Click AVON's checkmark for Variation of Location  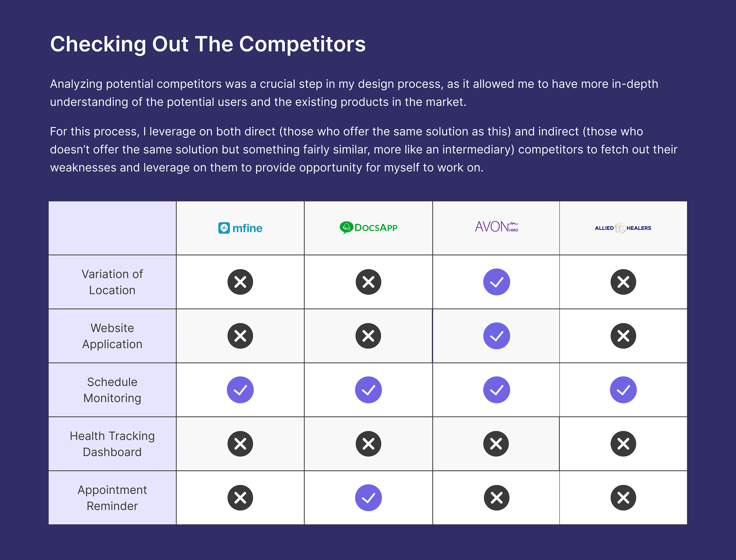coord(496,282)
